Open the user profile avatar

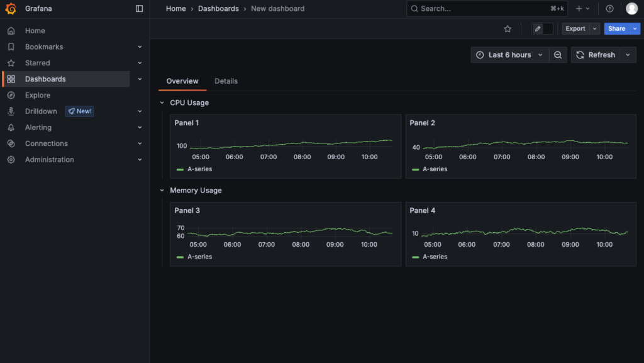click(x=631, y=9)
